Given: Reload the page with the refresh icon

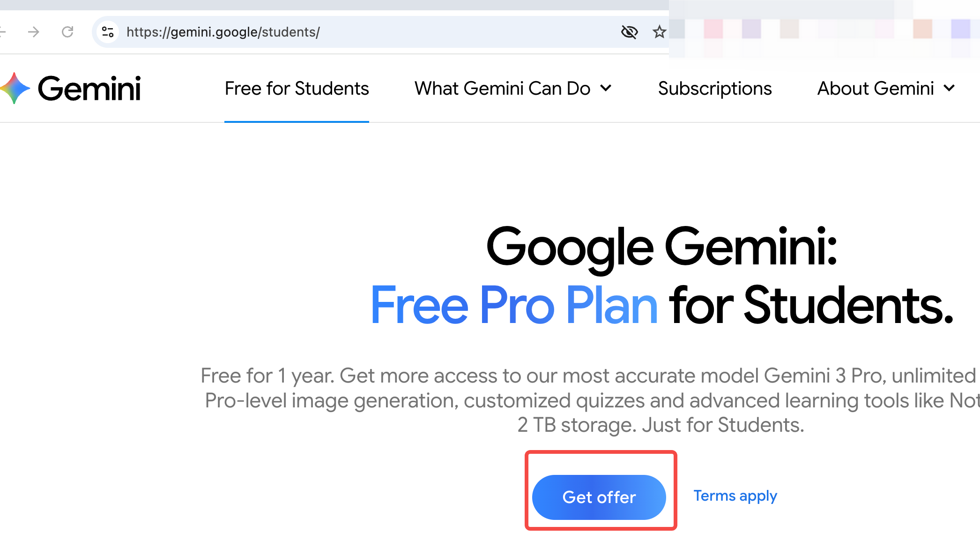Looking at the screenshot, I should click(67, 32).
